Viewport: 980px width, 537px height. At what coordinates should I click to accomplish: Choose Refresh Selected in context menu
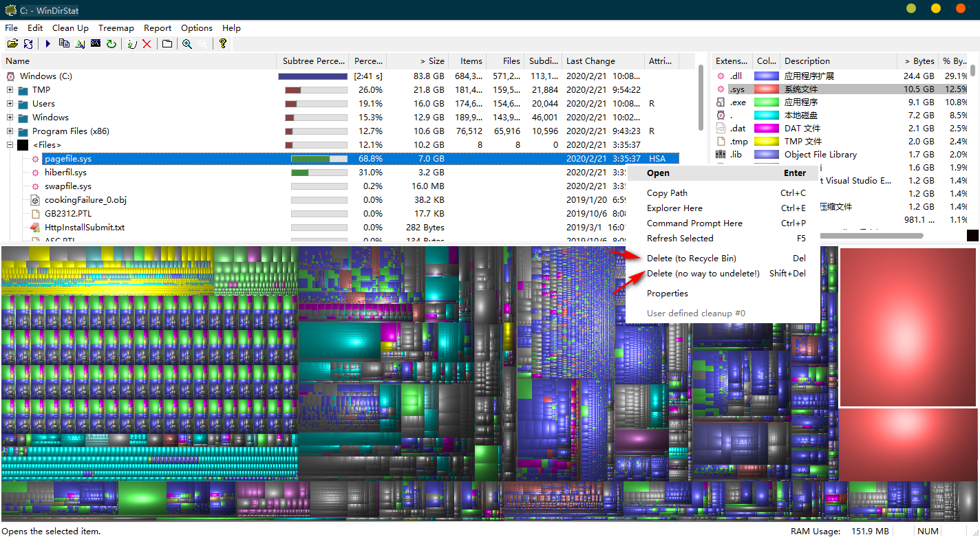[723, 239]
